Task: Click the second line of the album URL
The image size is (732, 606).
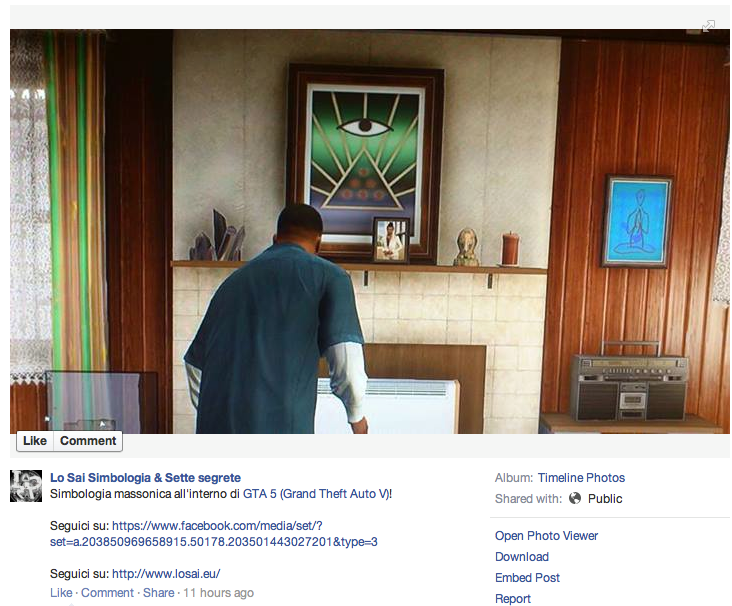Action: (214, 542)
